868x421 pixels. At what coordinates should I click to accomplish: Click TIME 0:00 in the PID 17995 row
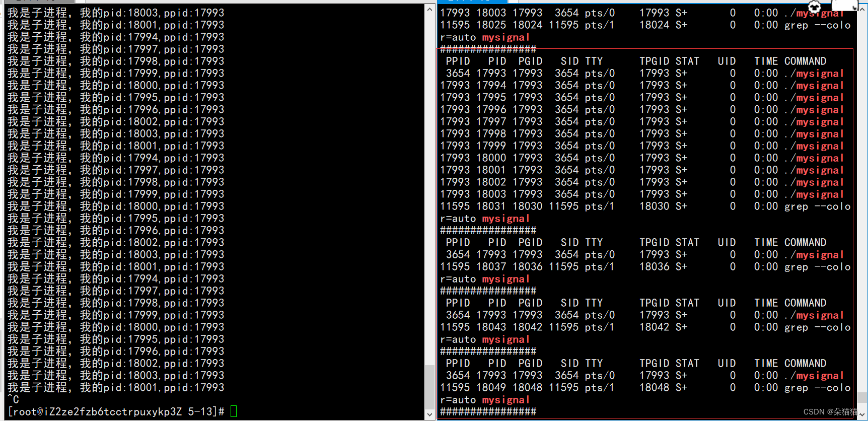tap(766, 97)
